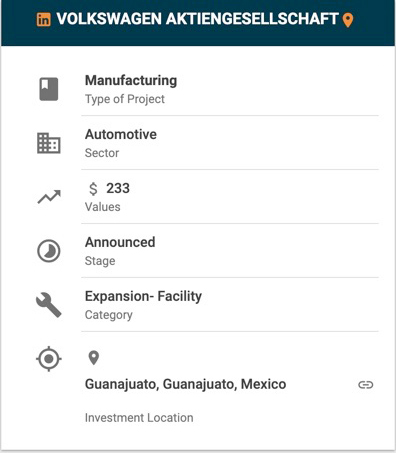Image resolution: width=396 pixels, height=453 pixels.
Task: Click Guanajuato, Guanajuato, Mexico location text
Action: [186, 384]
